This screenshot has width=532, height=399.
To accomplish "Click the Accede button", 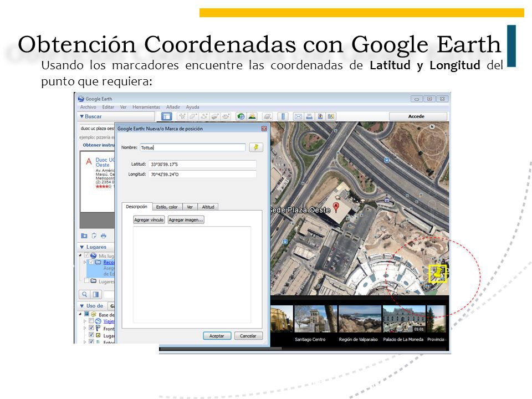I will [x=418, y=116].
